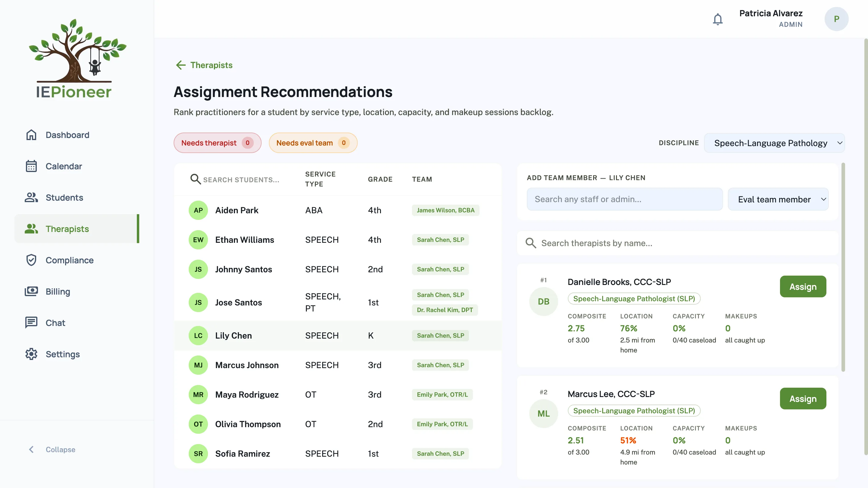Click the IEPioneer tree logo
The image size is (868, 488).
tap(77, 58)
